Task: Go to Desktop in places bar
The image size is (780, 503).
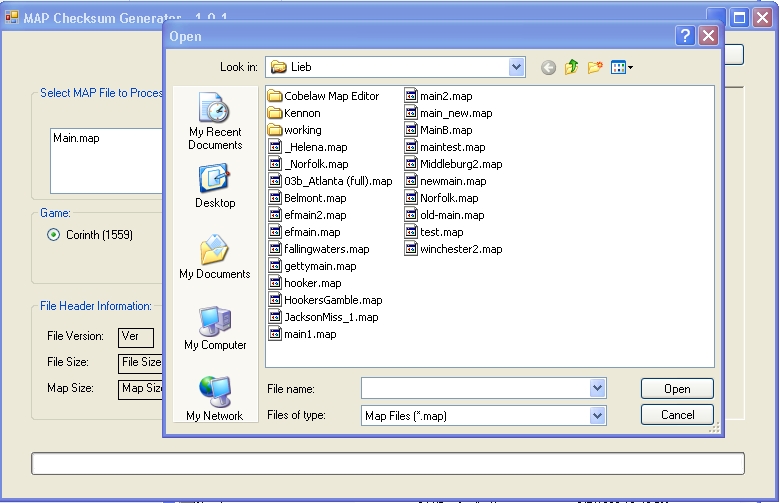Action: pos(215,186)
